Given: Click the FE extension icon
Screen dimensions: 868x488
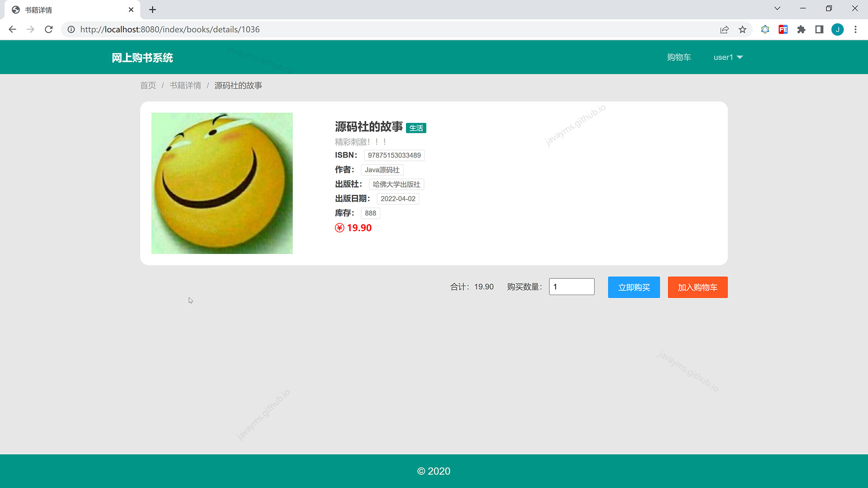Looking at the screenshot, I should (x=783, y=29).
